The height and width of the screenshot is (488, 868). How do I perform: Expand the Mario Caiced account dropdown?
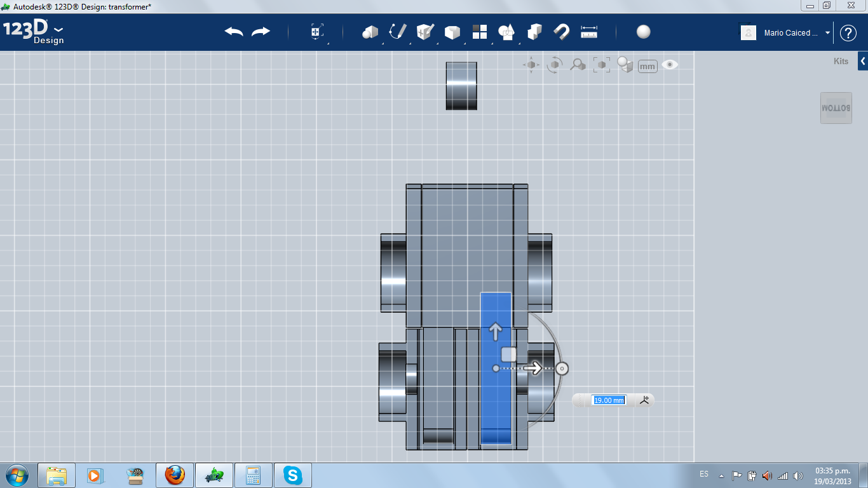827,33
